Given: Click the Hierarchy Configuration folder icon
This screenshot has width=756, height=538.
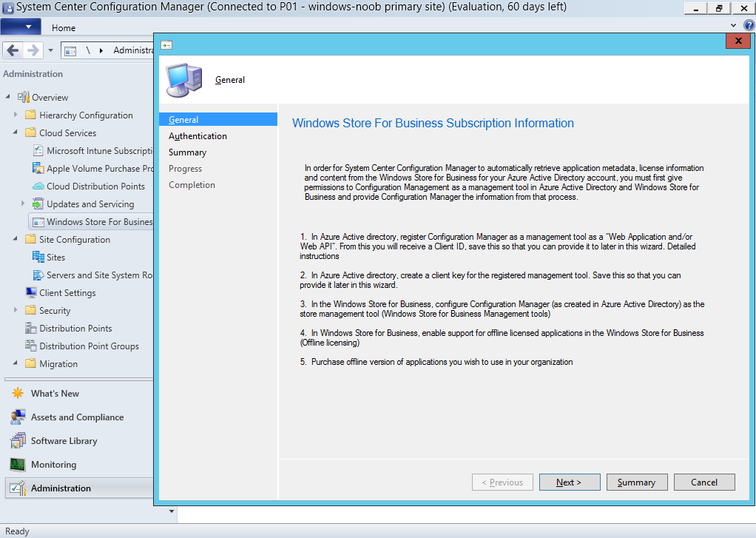Looking at the screenshot, I should point(30,115).
